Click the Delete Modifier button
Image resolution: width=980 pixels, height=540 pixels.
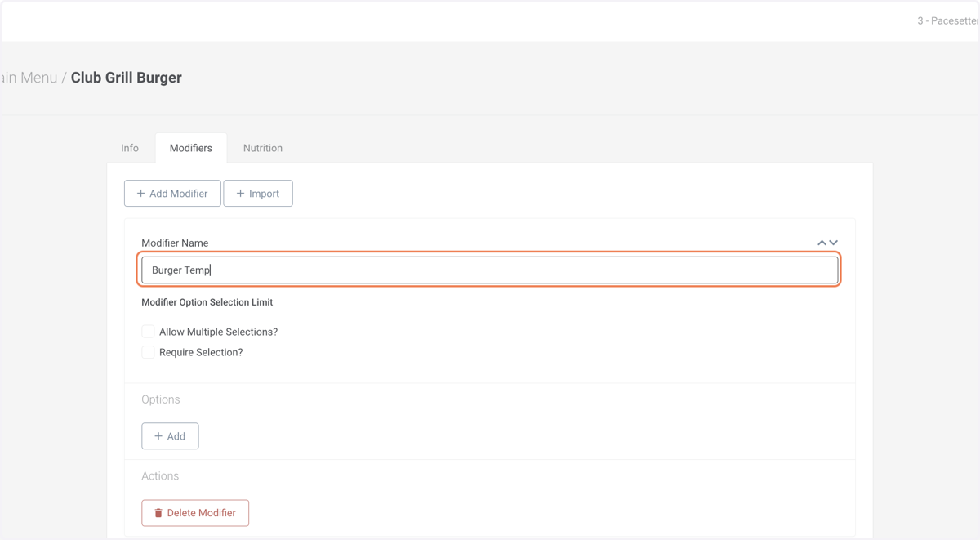click(195, 513)
